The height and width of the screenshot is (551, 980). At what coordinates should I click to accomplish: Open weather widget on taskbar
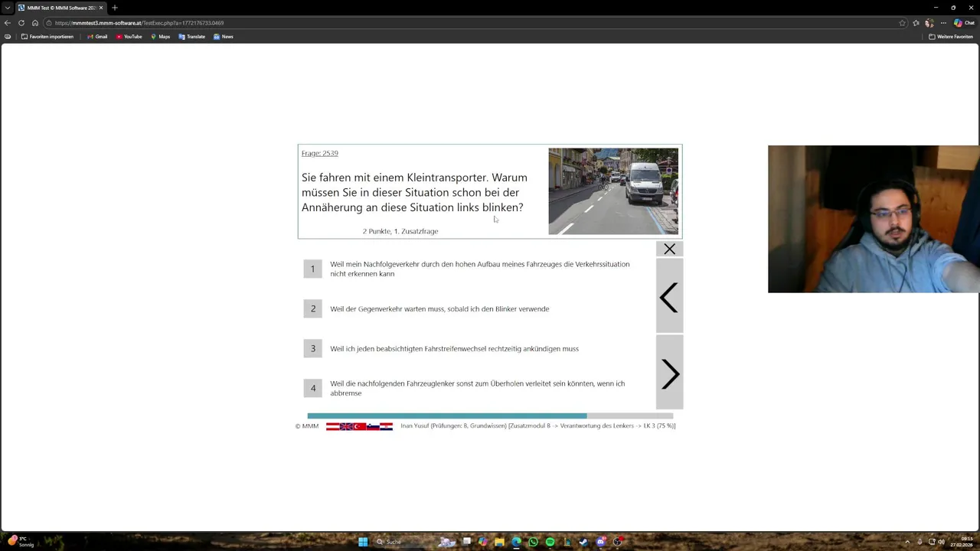coord(19,542)
